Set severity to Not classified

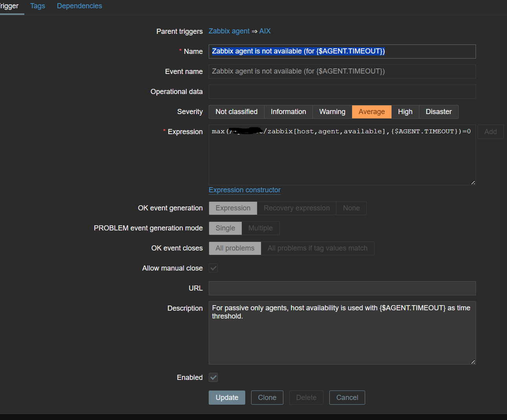click(237, 112)
